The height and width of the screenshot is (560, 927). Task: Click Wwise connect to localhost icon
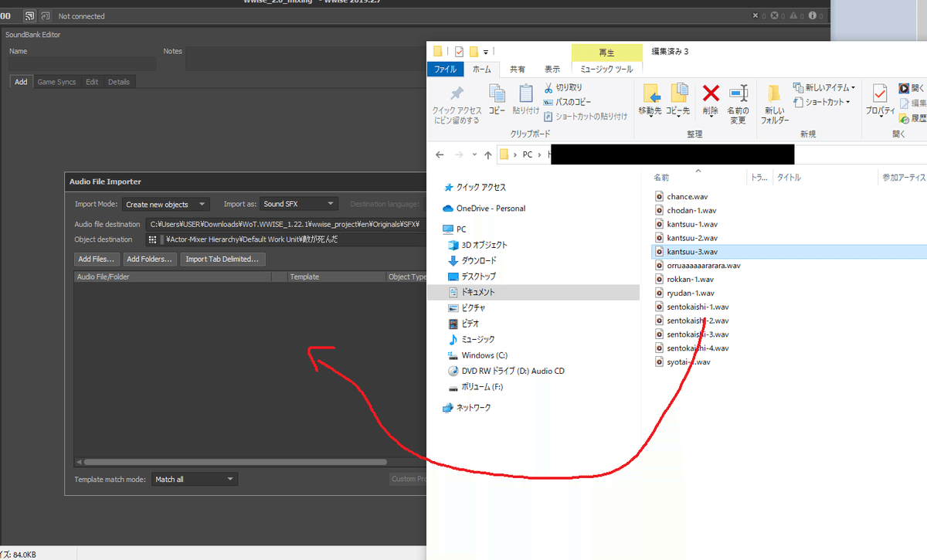(46, 15)
